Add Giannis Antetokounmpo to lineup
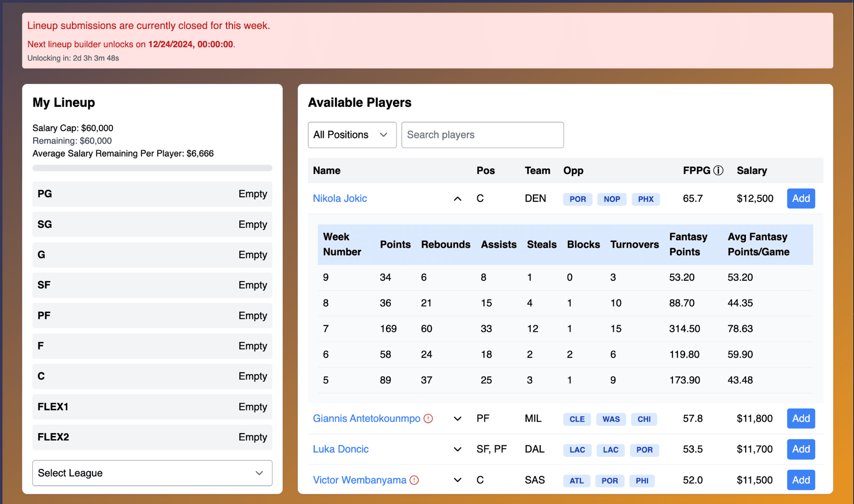Screen dimensions: 854x504 click(x=801, y=419)
